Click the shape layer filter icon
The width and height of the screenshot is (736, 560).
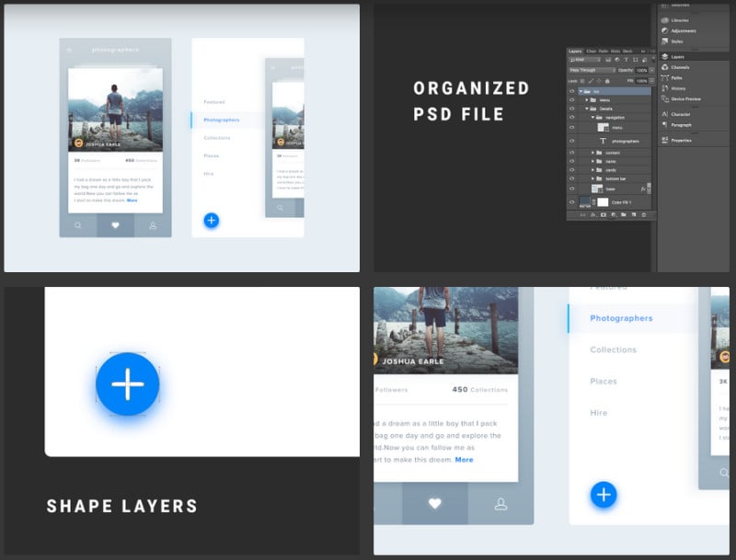point(635,60)
